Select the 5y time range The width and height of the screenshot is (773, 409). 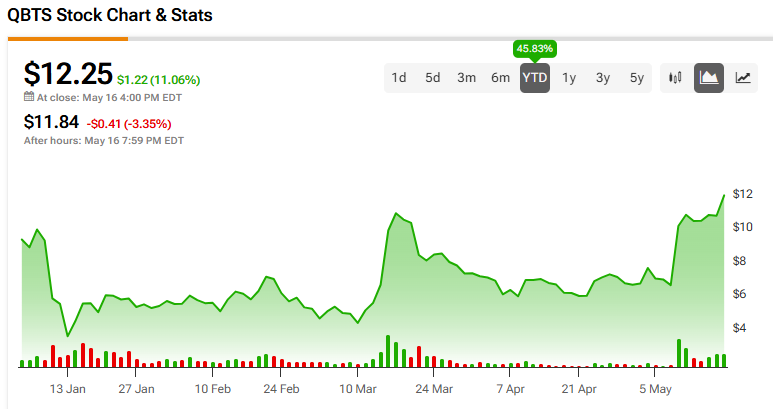pos(637,78)
